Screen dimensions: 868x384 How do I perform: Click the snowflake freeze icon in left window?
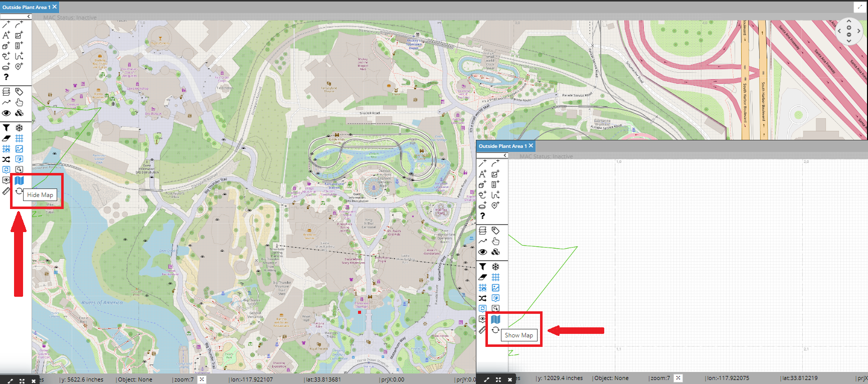[19, 128]
